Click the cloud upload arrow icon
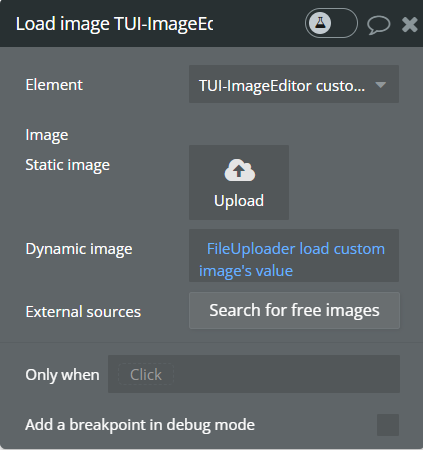Viewport: 423px width, 450px height. 240,170
